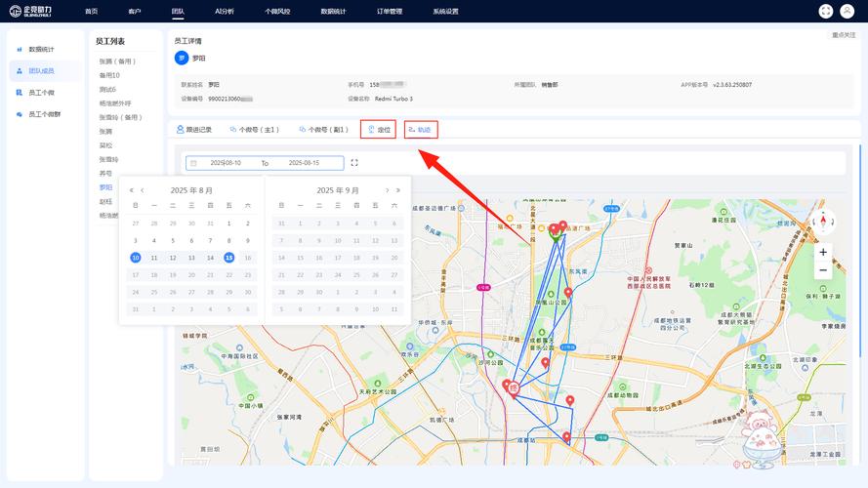
Task: Select employee 备用10 in the list
Action: click(x=109, y=75)
